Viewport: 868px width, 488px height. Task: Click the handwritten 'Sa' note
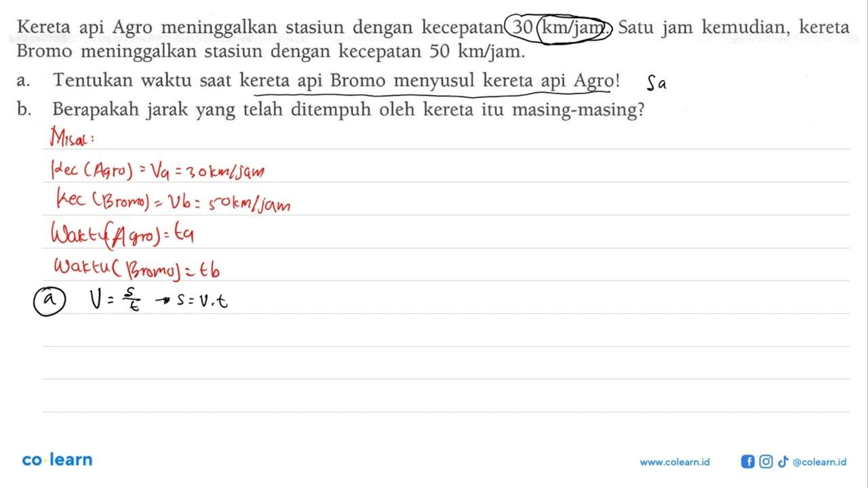click(x=658, y=84)
